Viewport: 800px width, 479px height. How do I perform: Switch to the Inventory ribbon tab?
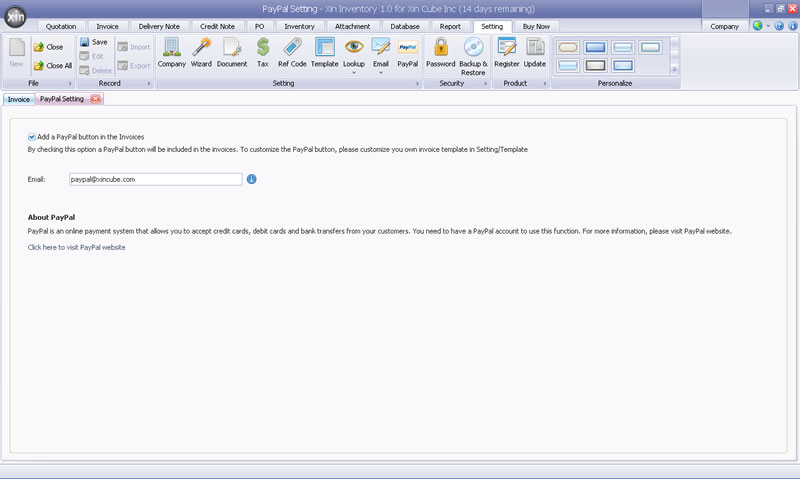tap(299, 27)
